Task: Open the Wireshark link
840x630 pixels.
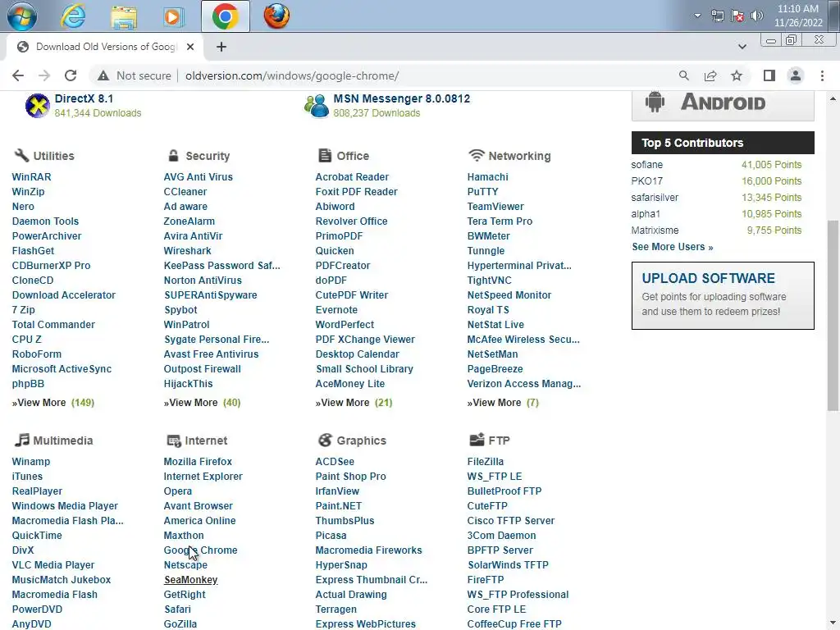Action: click(x=188, y=251)
